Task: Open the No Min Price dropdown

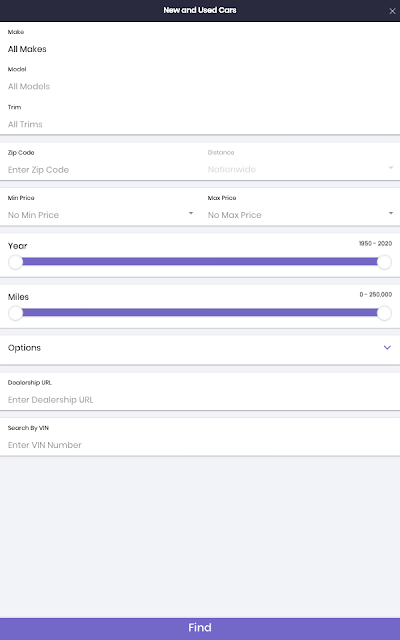Action: point(100,215)
